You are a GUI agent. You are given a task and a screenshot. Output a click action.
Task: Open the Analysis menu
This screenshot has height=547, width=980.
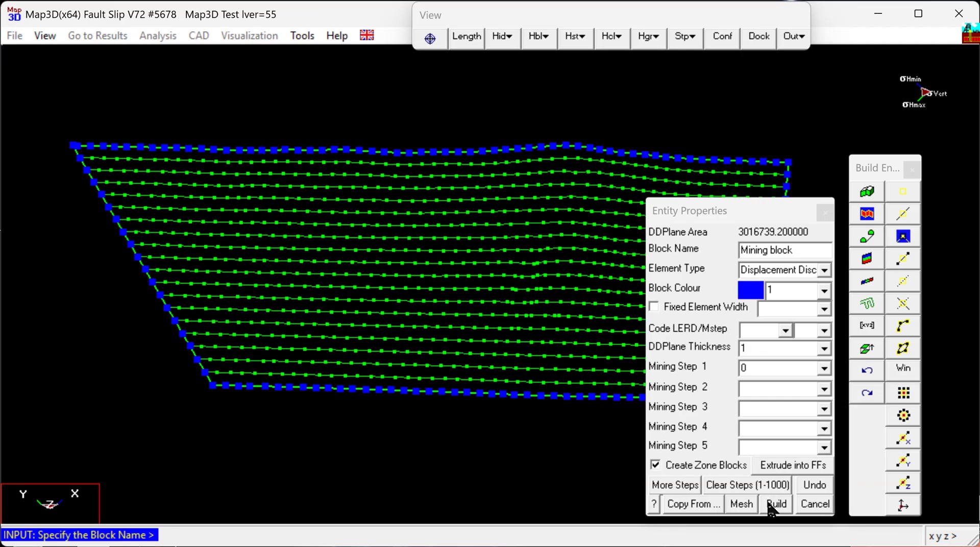pos(158,36)
